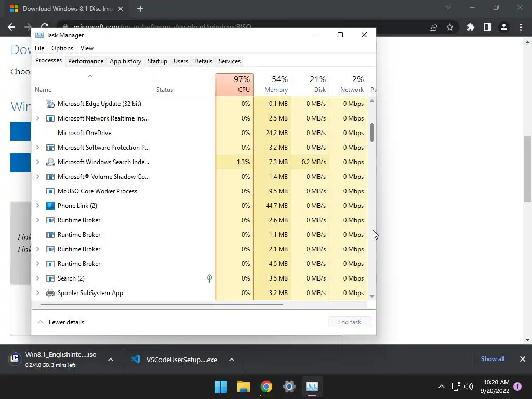Switch to the Performance tab

pyautogui.click(x=86, y=61)
